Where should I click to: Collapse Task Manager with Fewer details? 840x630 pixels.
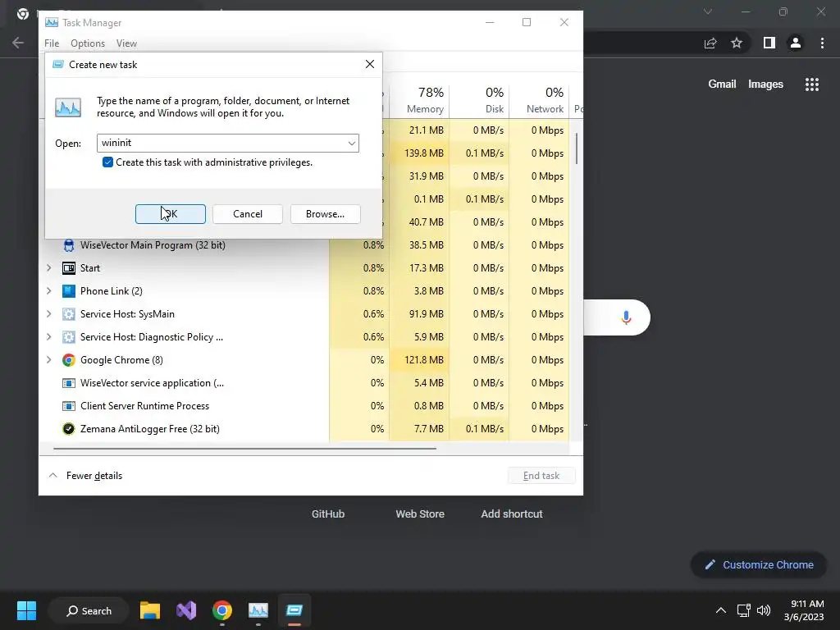85,476
